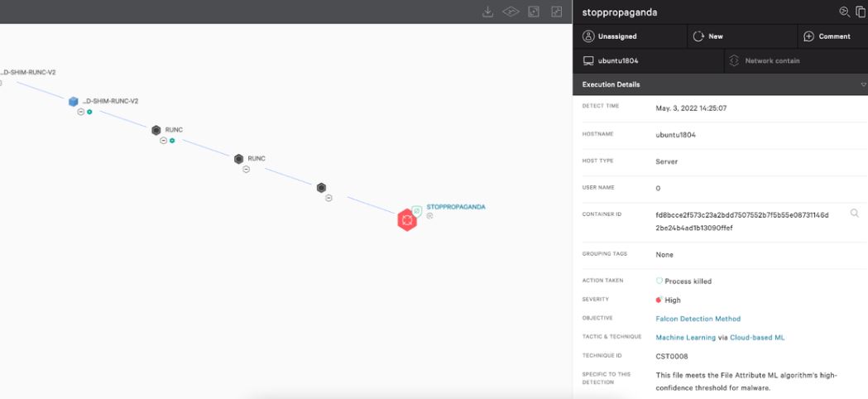Collapse the Execution Details section arrow
The width and height of the screenshot is (868, 399).
(863, 84)
